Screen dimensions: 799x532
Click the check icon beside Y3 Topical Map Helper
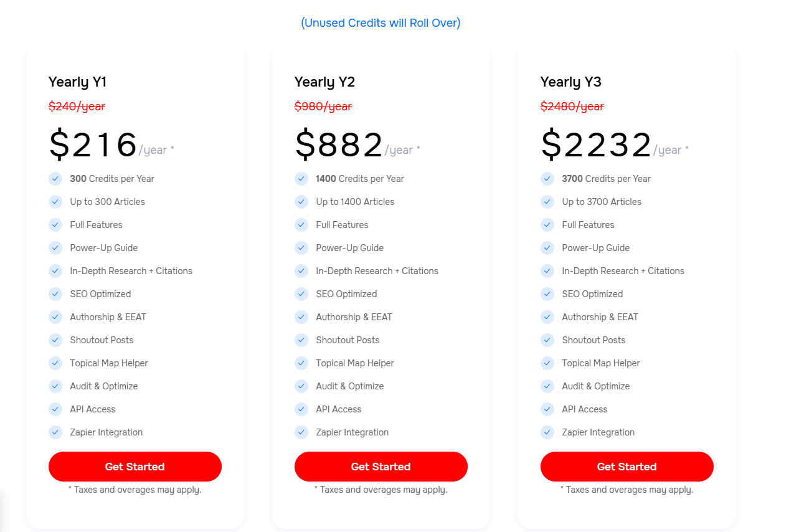pyautogui.click(x=547, y=363)
